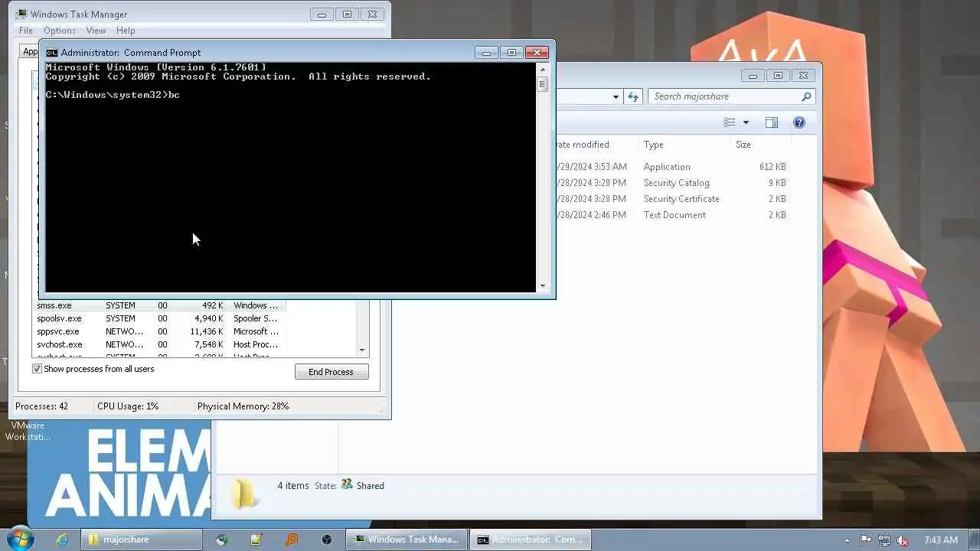Toggle the Explorer preview pane button
This screenshot has width=980, height=551.
772,122
